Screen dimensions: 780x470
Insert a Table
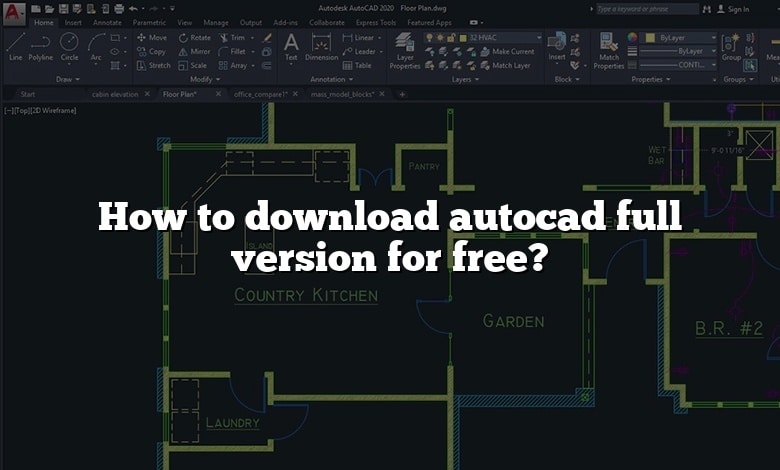(357, 65)
